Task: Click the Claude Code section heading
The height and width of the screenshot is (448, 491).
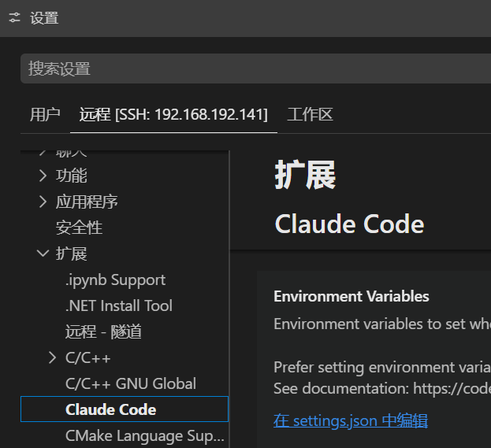Action: [349, 224]
